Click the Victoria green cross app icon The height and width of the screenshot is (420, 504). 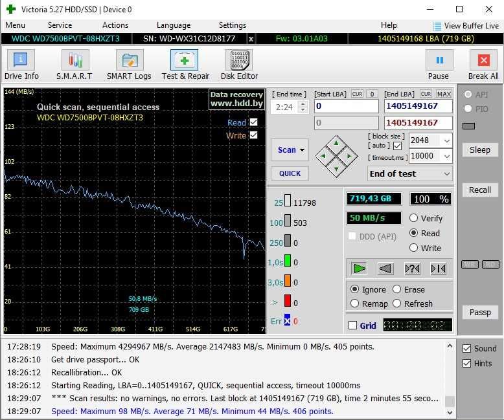coord(11,9)
